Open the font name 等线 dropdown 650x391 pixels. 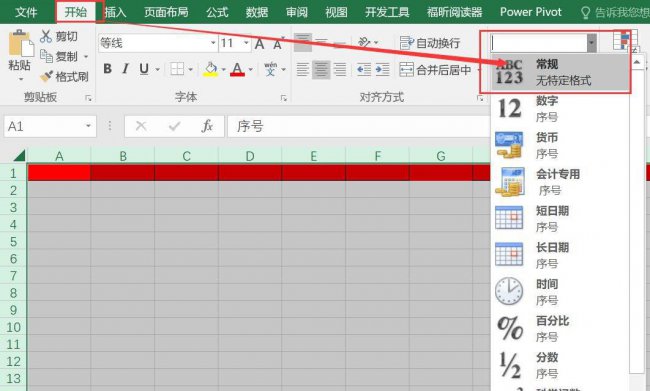pyautogui.click(x=213, y=43)
